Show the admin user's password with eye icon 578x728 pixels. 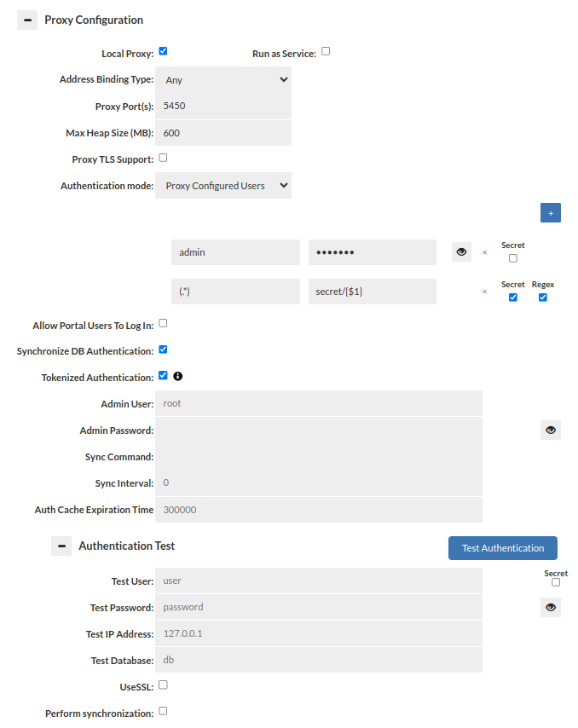coord(461,252)
